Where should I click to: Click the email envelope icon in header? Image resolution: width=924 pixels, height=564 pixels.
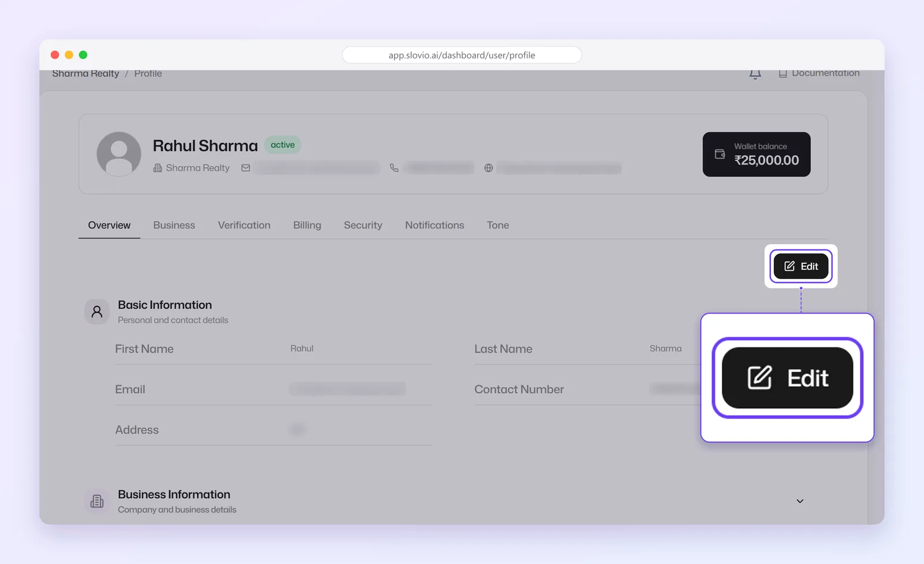[245, 168]
